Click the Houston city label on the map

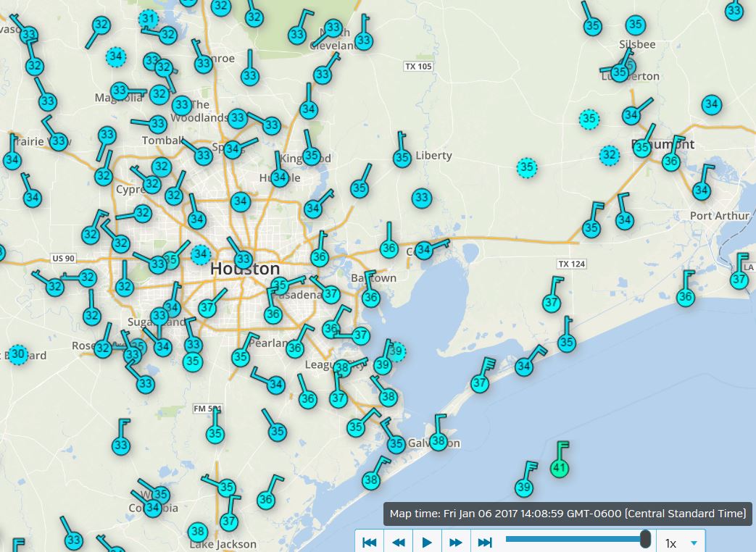coord(244,269)
